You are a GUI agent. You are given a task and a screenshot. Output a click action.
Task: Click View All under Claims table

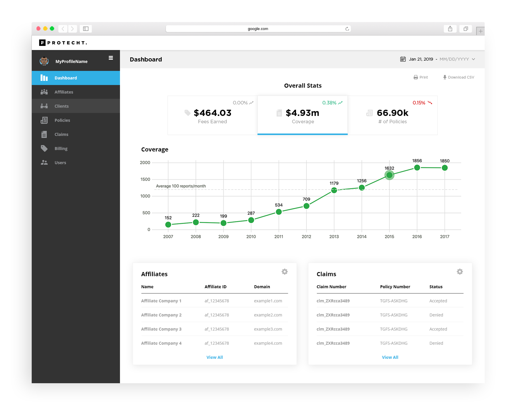click(x=390, y=357)
